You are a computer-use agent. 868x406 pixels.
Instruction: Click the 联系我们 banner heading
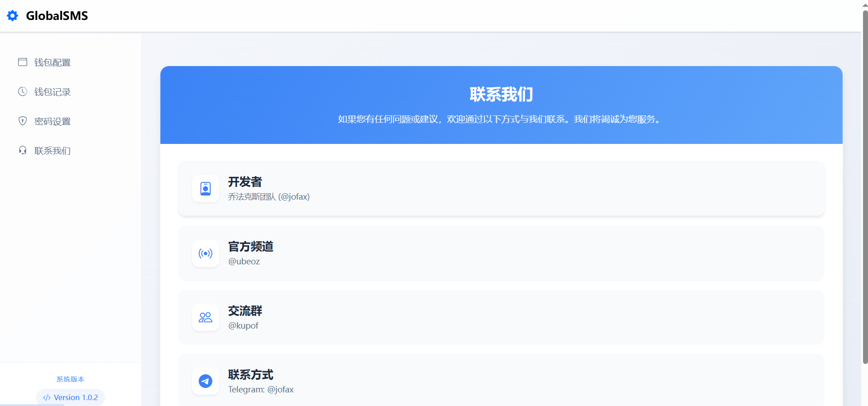502,95
